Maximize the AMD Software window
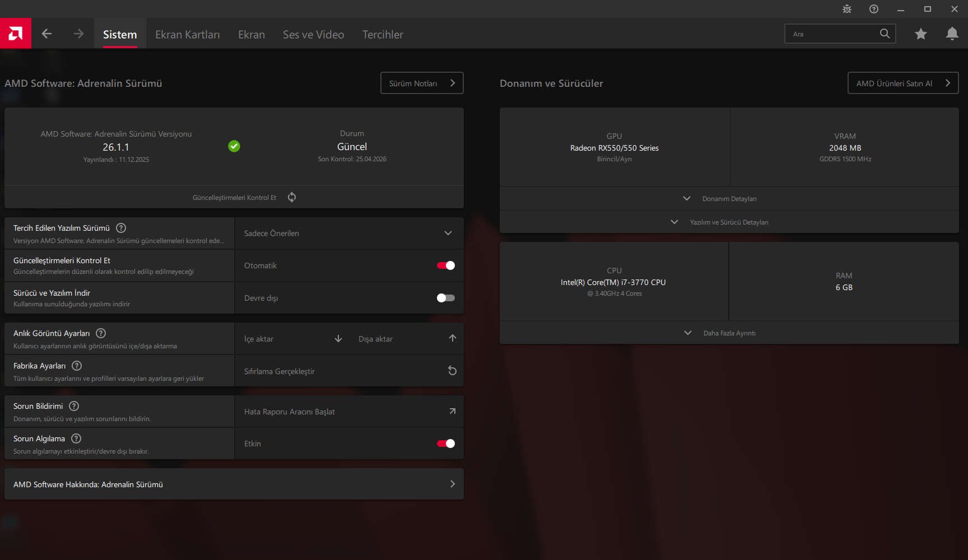This screenshot has width=968, height=560. pyautogui.click(x=928, y=9)
